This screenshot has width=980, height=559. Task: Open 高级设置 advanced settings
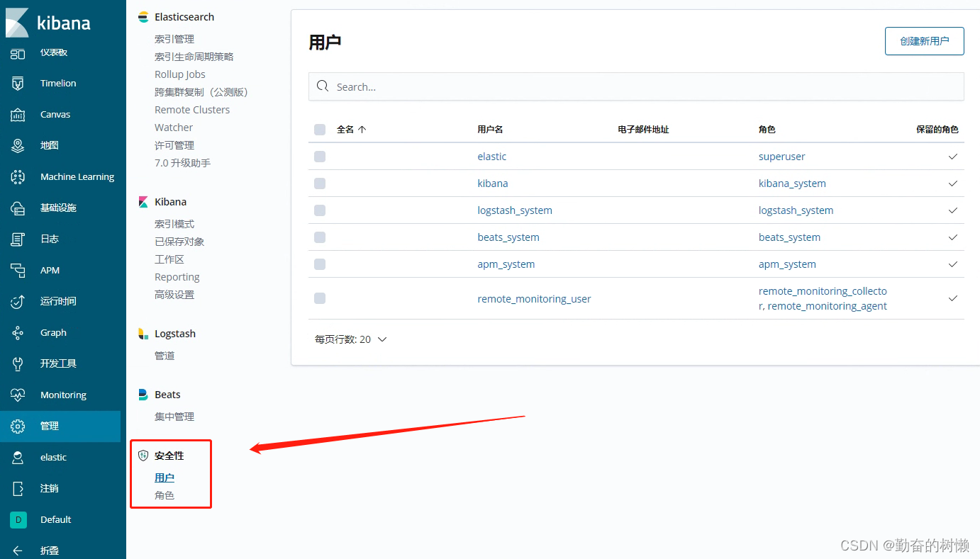click(174, 295)
